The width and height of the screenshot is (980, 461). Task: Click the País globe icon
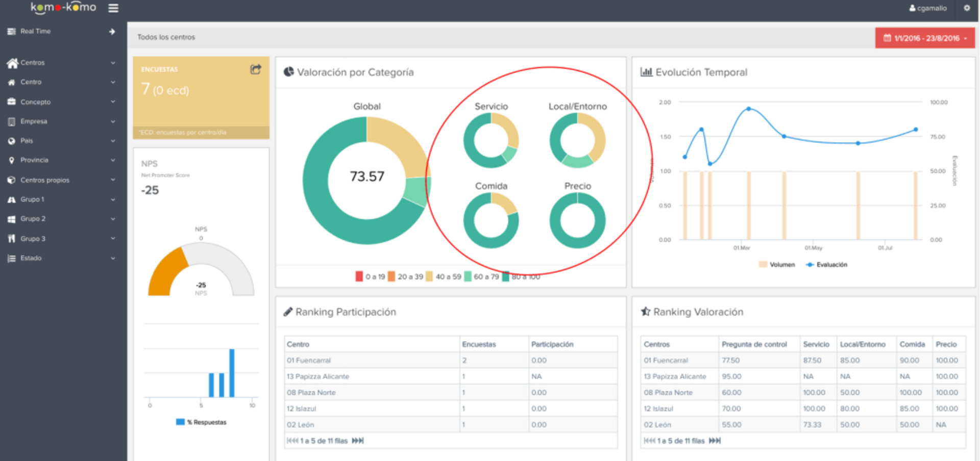point(12,141)
